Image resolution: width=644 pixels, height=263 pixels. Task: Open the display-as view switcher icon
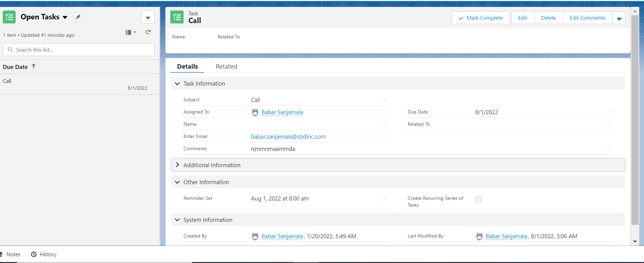click(x=130, y=32)
